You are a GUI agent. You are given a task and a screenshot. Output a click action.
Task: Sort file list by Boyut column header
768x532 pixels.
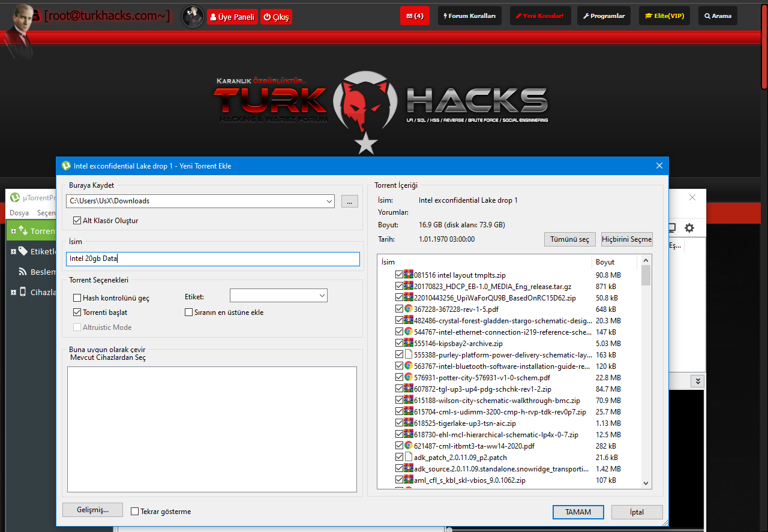[x=615, y=262]
